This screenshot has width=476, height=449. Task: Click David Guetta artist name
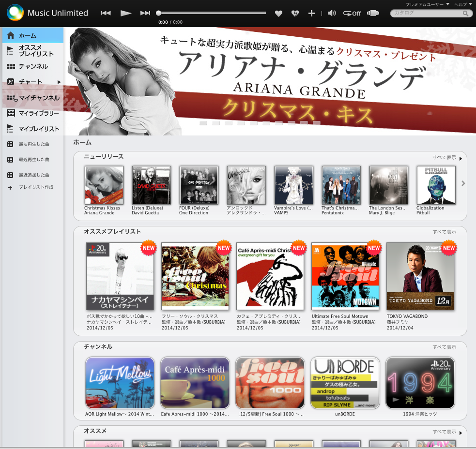coord(145,213)
